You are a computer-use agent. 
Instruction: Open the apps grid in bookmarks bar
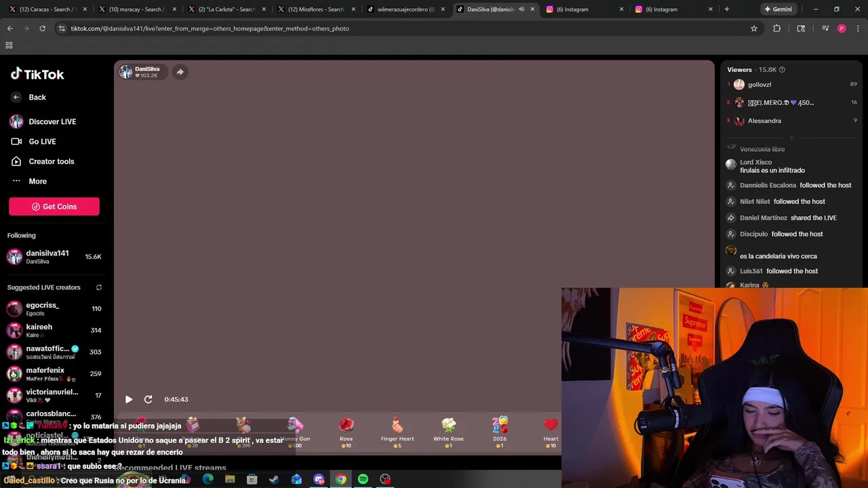tap(9, 45)
